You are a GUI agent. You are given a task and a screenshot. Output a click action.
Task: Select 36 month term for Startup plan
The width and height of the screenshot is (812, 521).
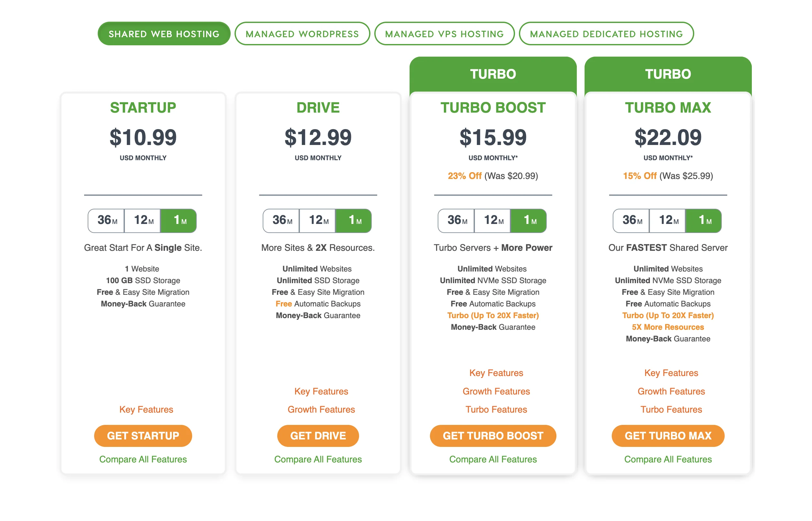tap(106, 221)
